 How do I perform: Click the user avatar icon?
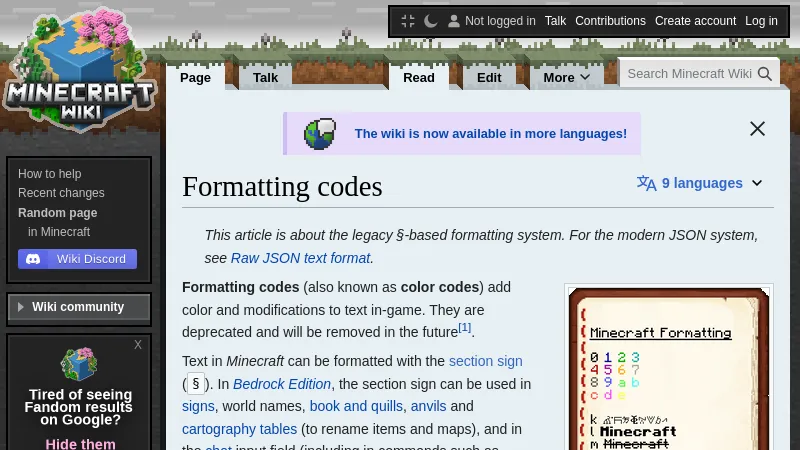454,21
